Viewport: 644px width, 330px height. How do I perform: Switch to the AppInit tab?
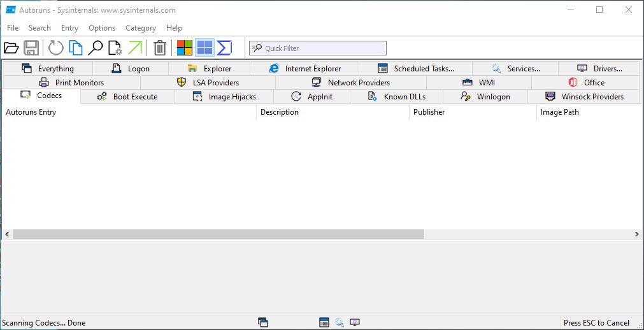click(x=311, y=97)
